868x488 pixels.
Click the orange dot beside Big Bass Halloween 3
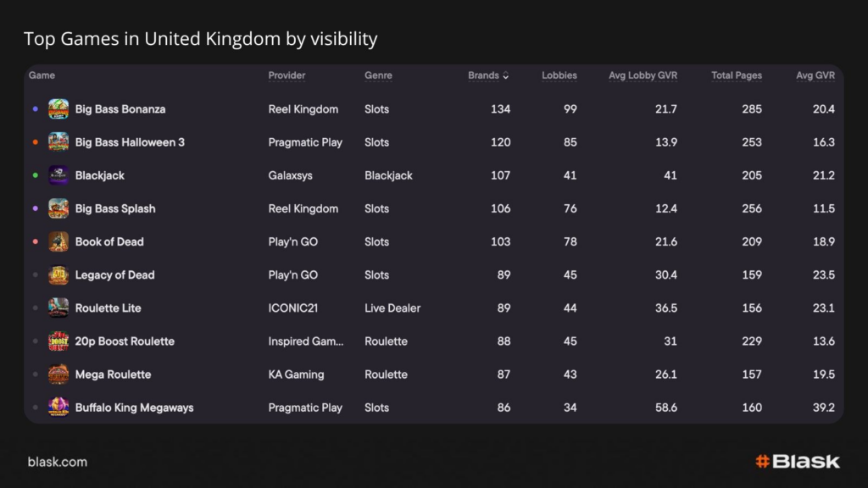pyautogui.click(x=35, y=142)
